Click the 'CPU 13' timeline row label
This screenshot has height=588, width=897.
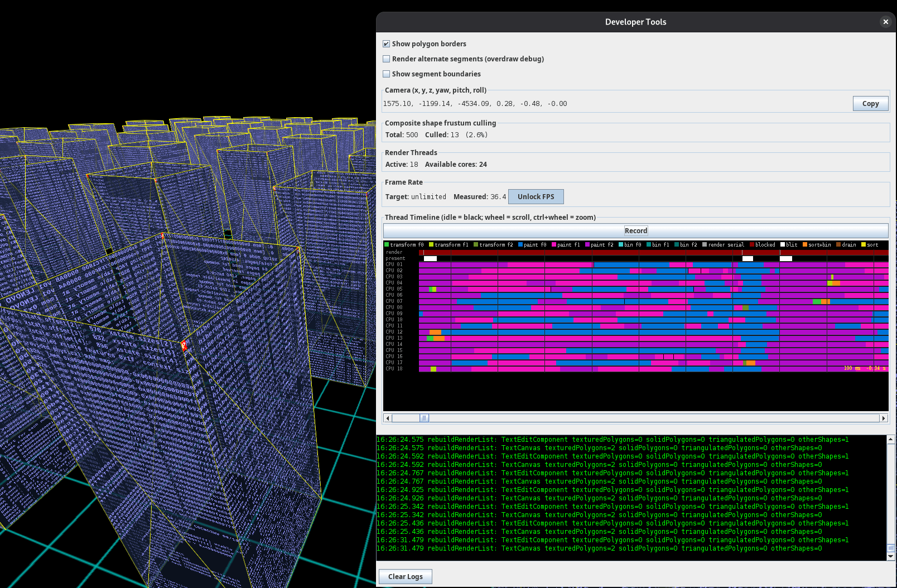(394, 338)
